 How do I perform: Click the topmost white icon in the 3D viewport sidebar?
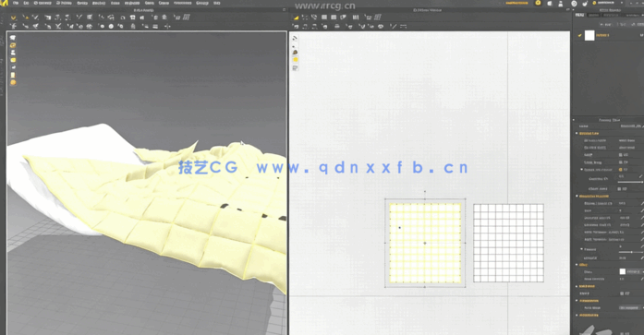(13, 38)
